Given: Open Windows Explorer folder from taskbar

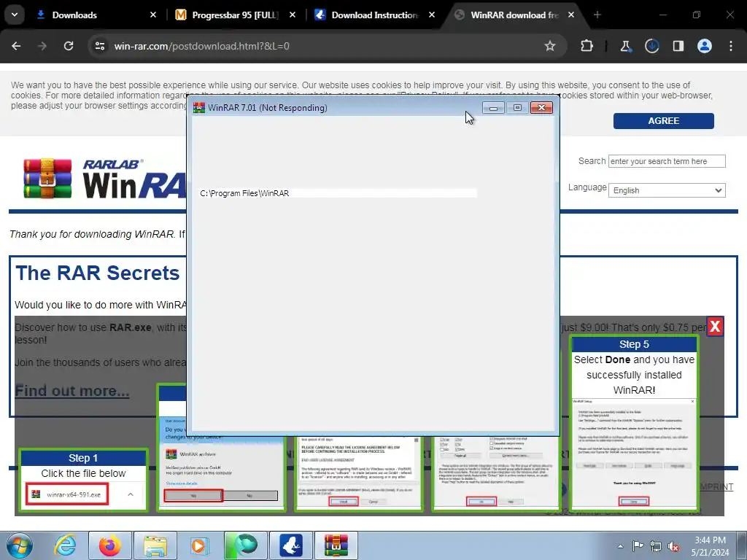Looking at the screenshot, I should (155, 545).
